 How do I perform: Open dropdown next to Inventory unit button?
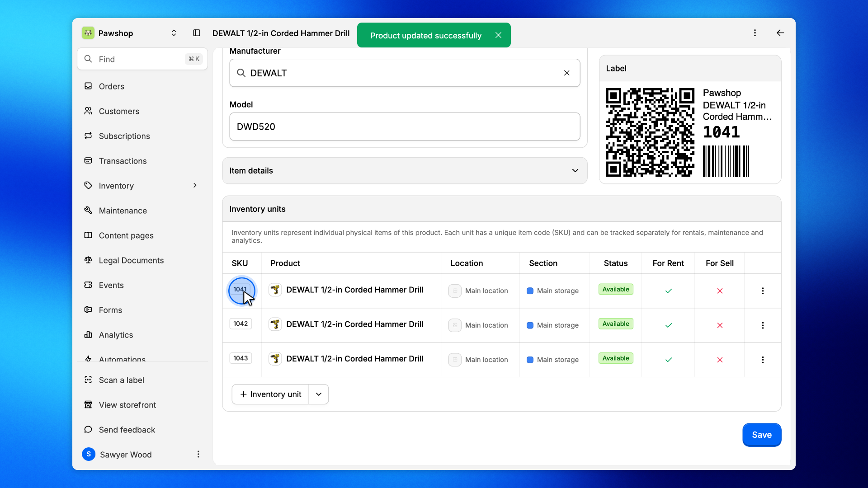(x=319, y=394)
